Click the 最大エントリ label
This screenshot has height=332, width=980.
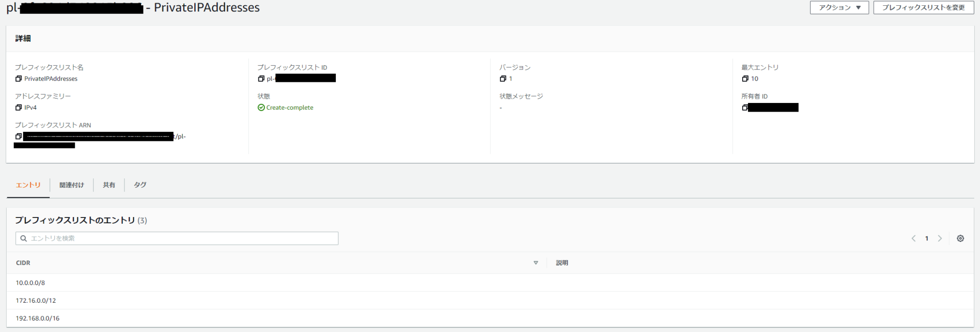(x=760, y=68)
